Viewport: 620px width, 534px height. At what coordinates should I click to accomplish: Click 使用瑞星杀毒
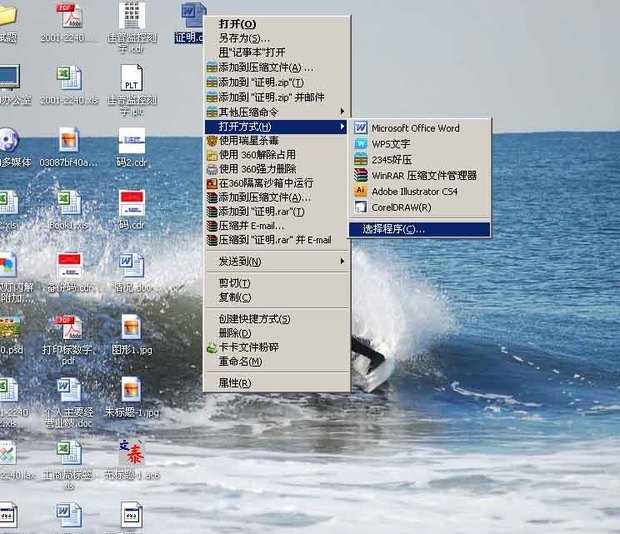coord(276,141)
